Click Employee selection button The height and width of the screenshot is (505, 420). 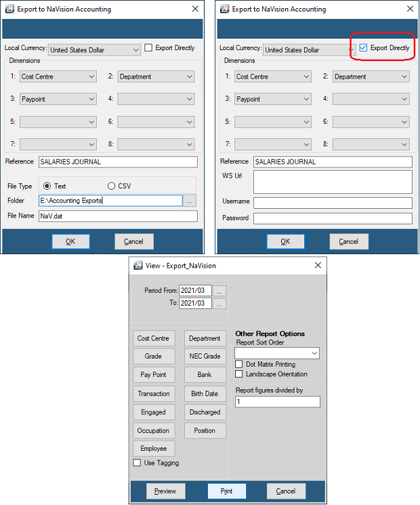tap(154, 449)
